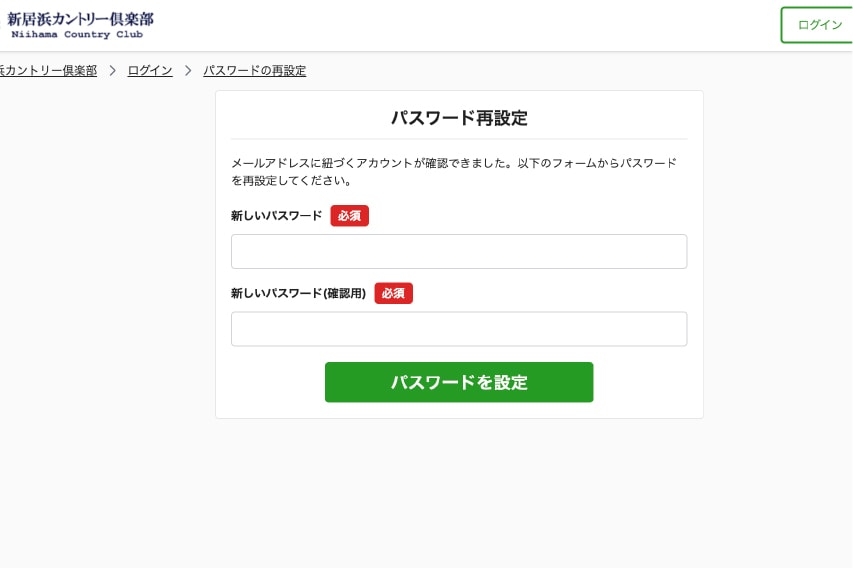This screenshot has width=853, height=568.
Task: Click the 必須 badge beside 新しいパスワード(確認用)
Action: click(x=393, y=293)
